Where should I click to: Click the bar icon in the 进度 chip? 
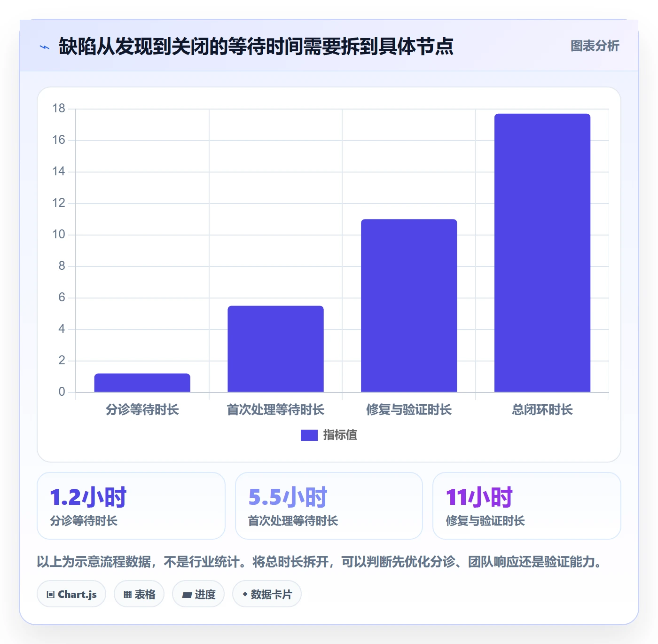pos(187,595)
